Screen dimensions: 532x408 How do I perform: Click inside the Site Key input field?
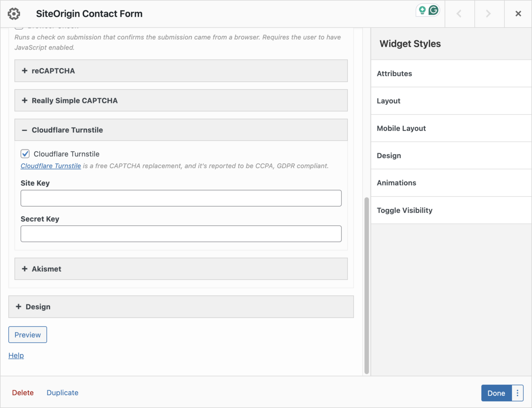pos(181,198)
